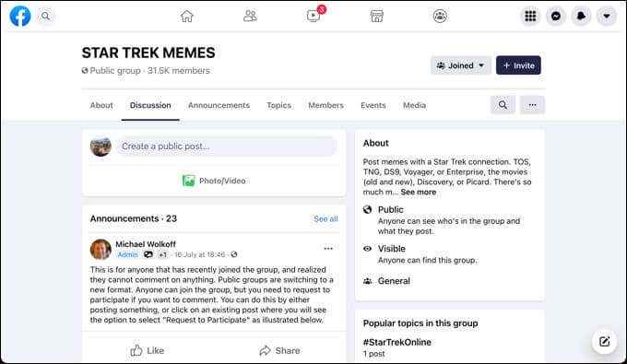Image resolution: width=627 pixels, height=364 pixels.
Task: Click the Create a public post field
Action: [226, 147]
